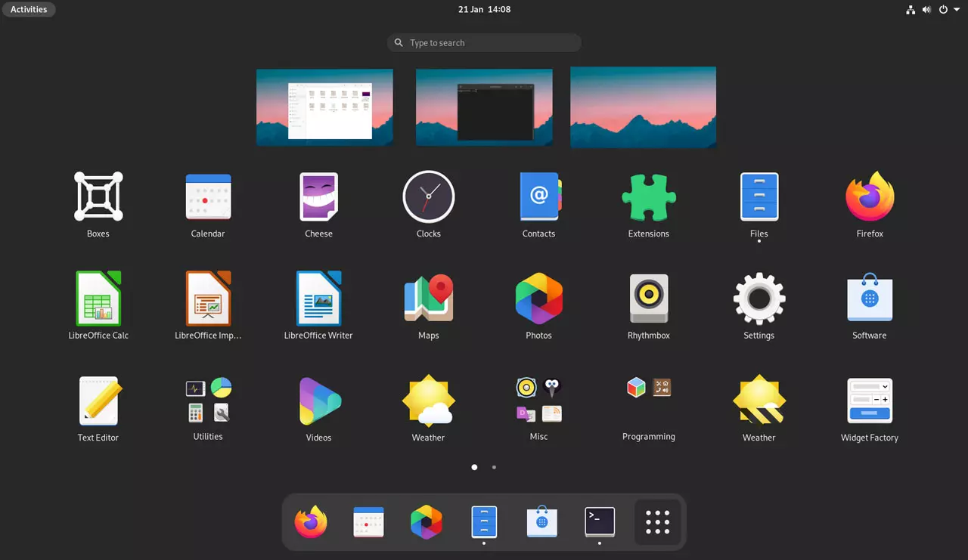Launch LibreOffice Writer
Screen dimensions: 968x560
click(x=318, y=299)
